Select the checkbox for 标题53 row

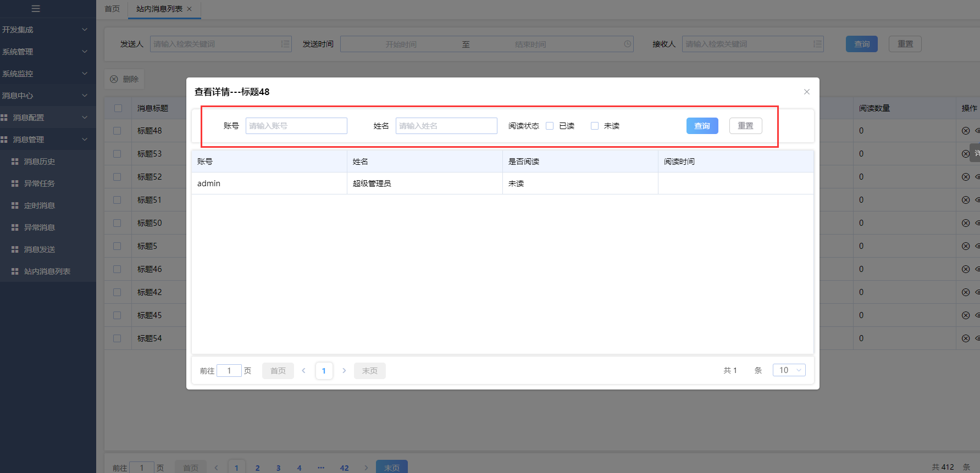click(x=117, y=154)
